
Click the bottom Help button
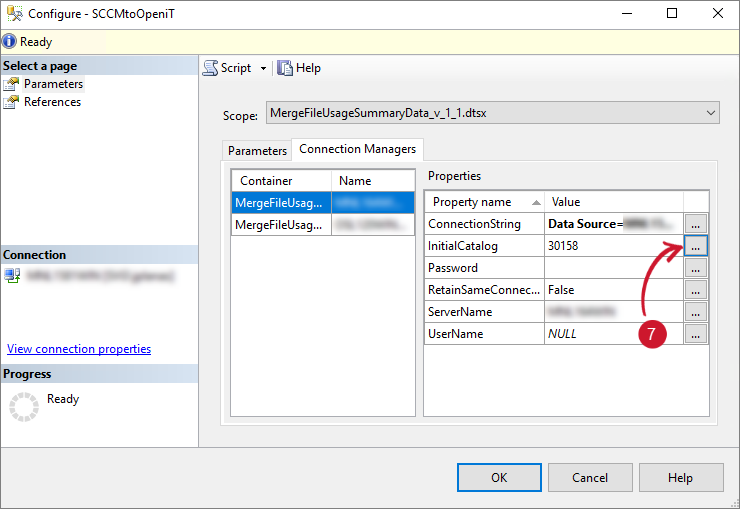click(x=681, y=477)
